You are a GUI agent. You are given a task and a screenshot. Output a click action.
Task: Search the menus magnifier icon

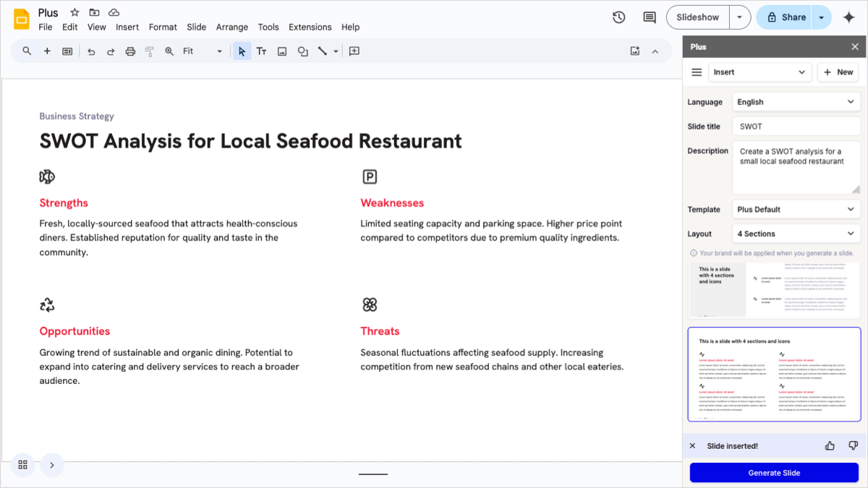click(27, 51)
